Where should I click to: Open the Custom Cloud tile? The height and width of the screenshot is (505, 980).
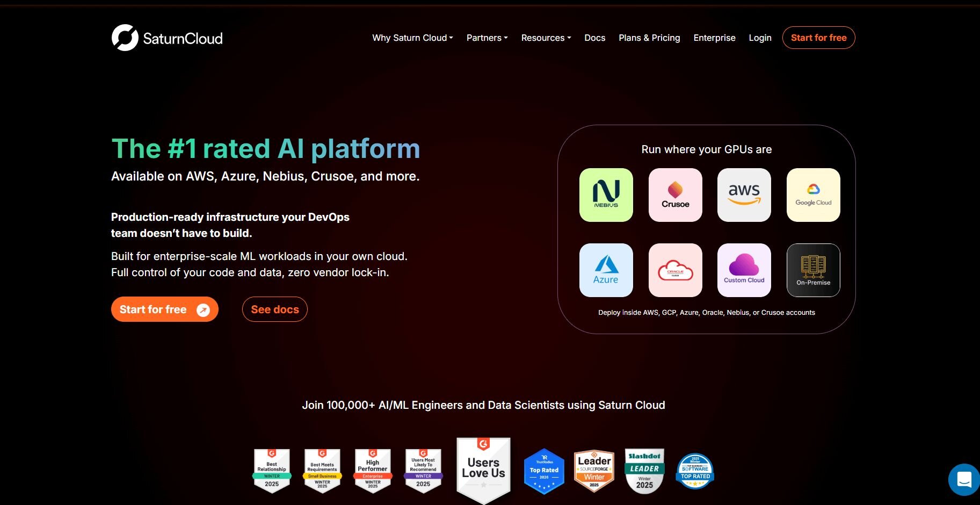coord(744,270)
